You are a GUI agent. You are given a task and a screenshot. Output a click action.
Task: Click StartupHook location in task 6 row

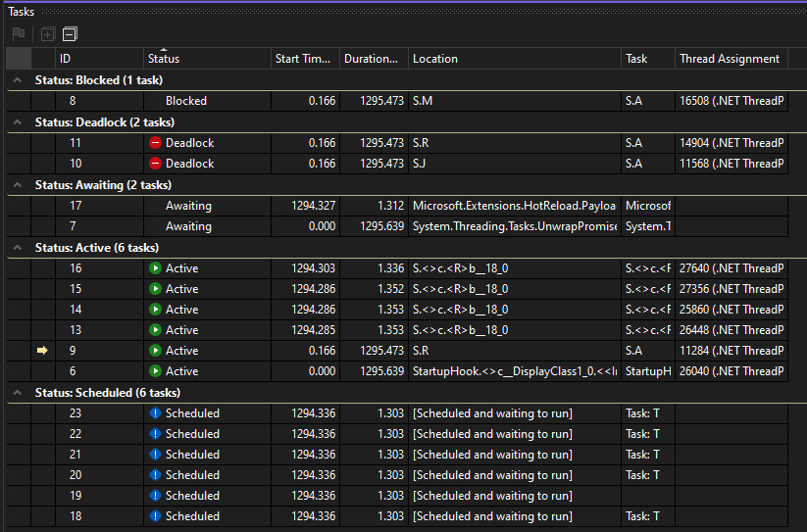tap(515, 371)
